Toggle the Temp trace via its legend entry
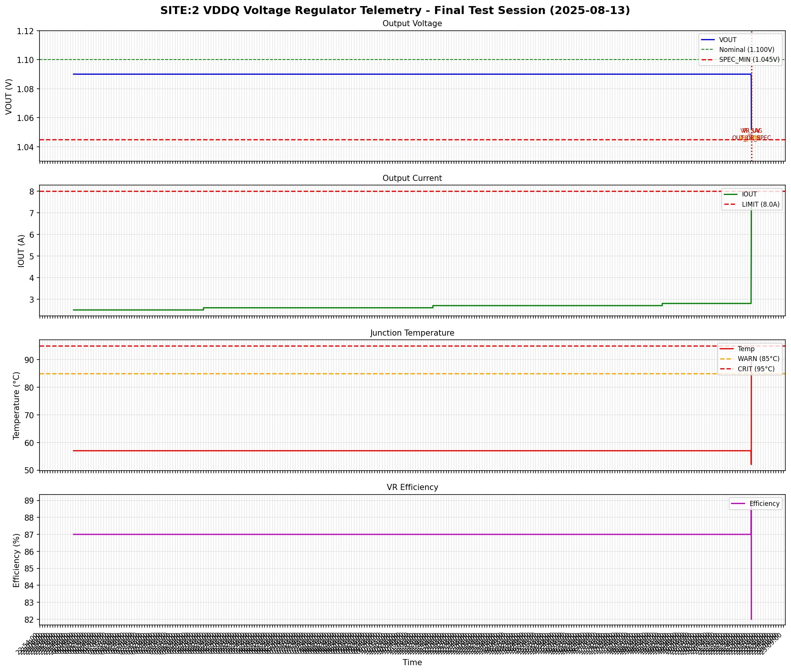The height and width of the screenshot is (672, 791). (746, 349)
